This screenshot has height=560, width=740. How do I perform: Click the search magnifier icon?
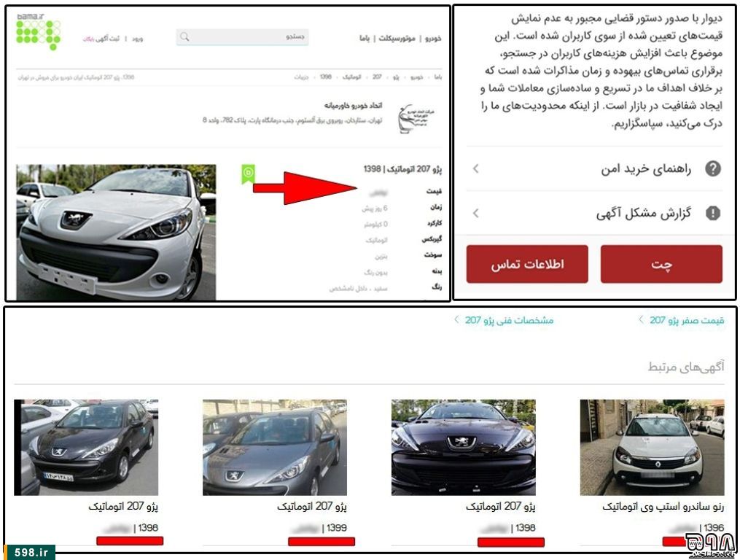(x=184, y=37)
